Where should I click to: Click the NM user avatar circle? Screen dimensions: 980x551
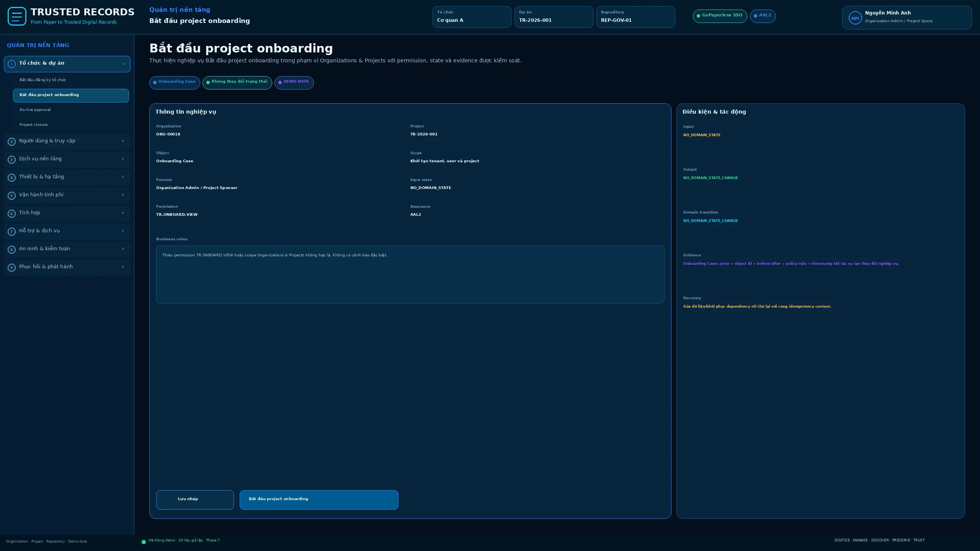(x=855, y=18)
